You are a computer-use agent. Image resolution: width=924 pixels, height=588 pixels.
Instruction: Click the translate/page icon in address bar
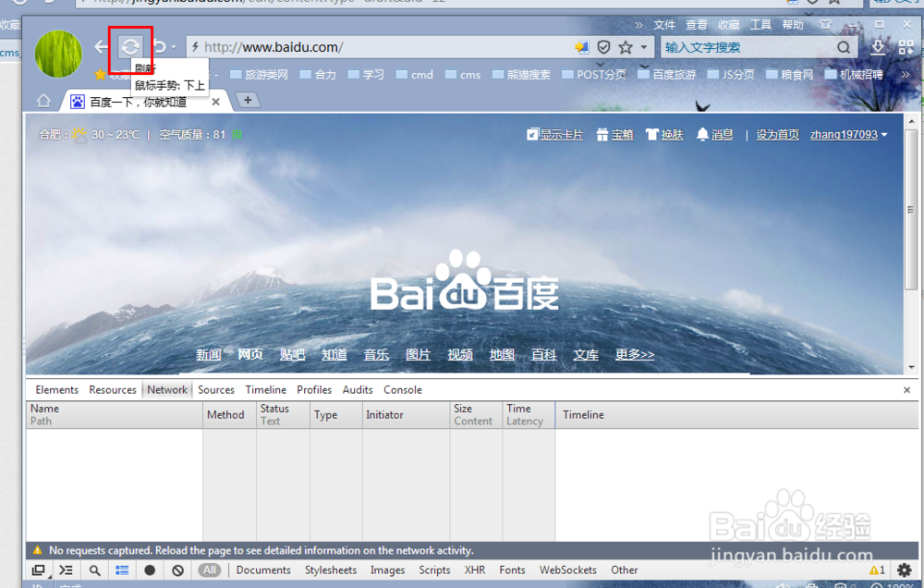581,47
